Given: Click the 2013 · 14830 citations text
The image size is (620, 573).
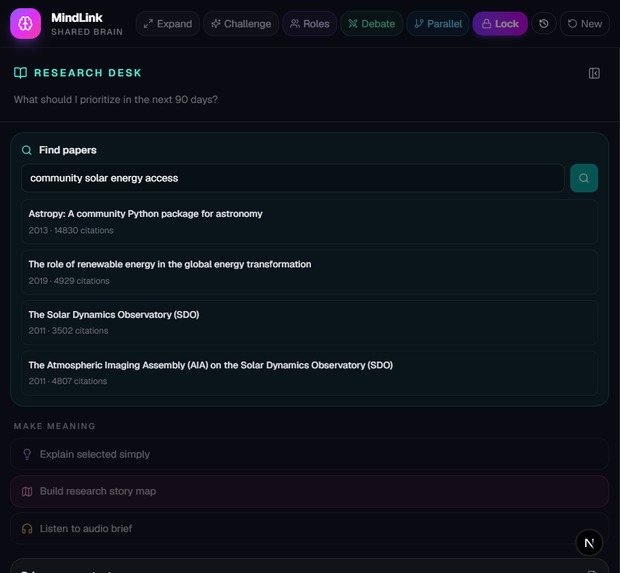Looking at the screenshot, I should [71, 231].
